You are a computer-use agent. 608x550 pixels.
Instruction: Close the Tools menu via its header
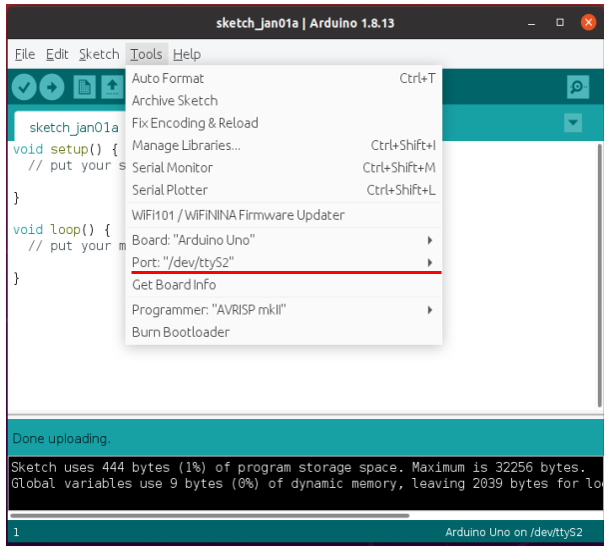(x=146, y=54)
